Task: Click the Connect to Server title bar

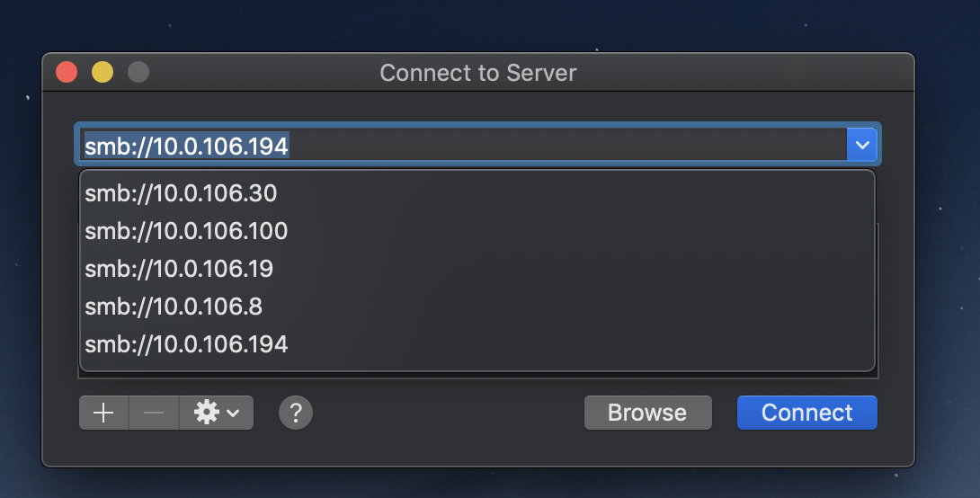Action: tap(478, 73)
